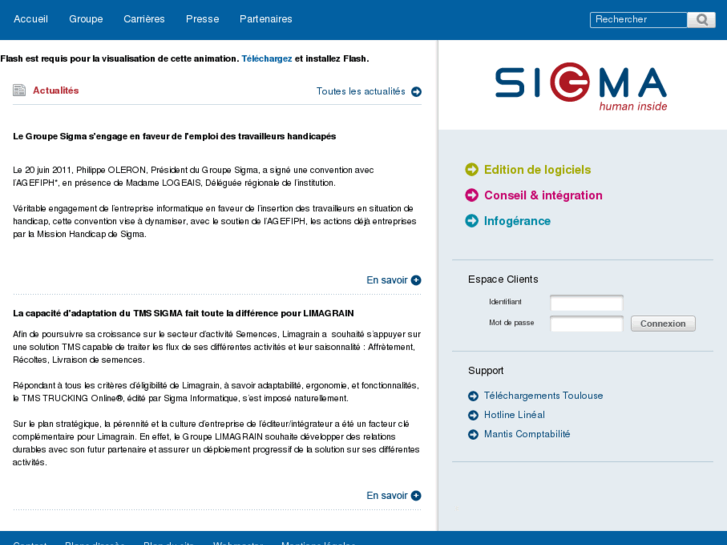Image resolution: width=727 pixels, height=545 pixels.
Task: Click the Connexion button
Action: (x=663, y=324)
